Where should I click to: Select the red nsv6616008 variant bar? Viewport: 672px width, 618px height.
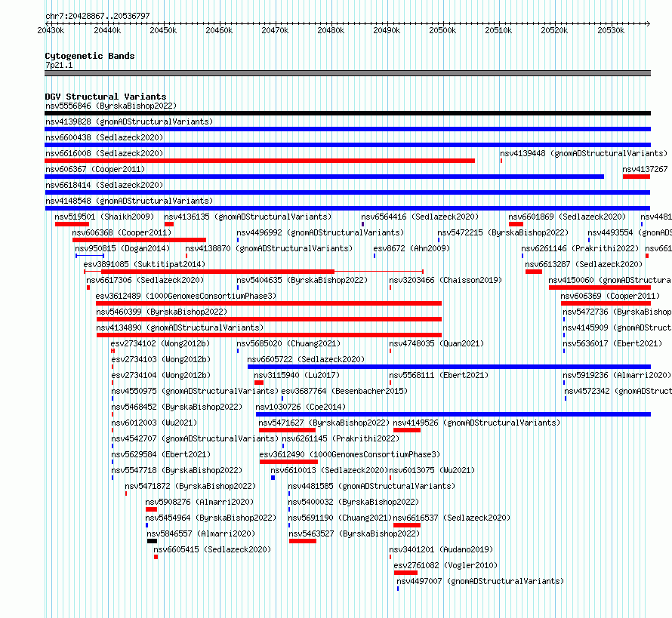[x=260, y=161]
